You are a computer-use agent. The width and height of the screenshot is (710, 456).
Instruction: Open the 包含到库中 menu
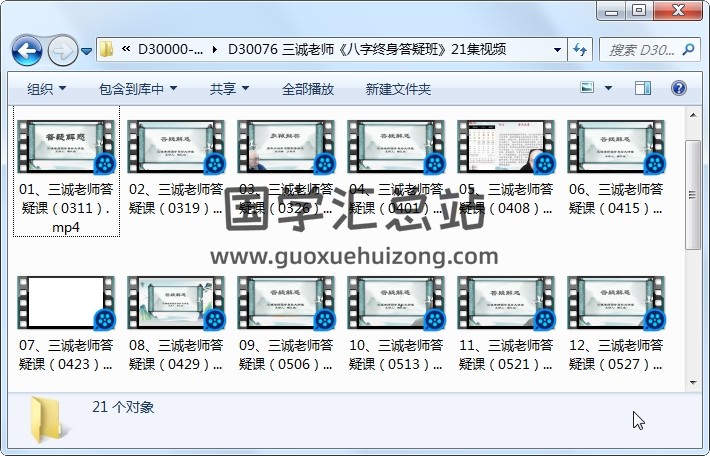coord(137,89)
